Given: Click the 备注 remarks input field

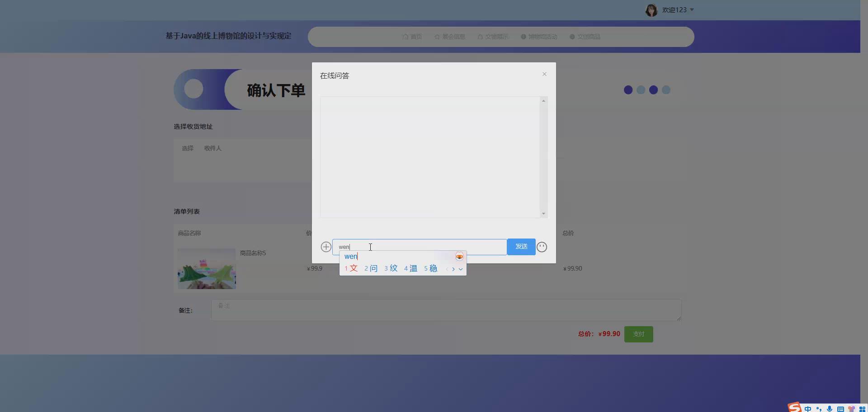Looking at the screenshot, I should point(446,310).
